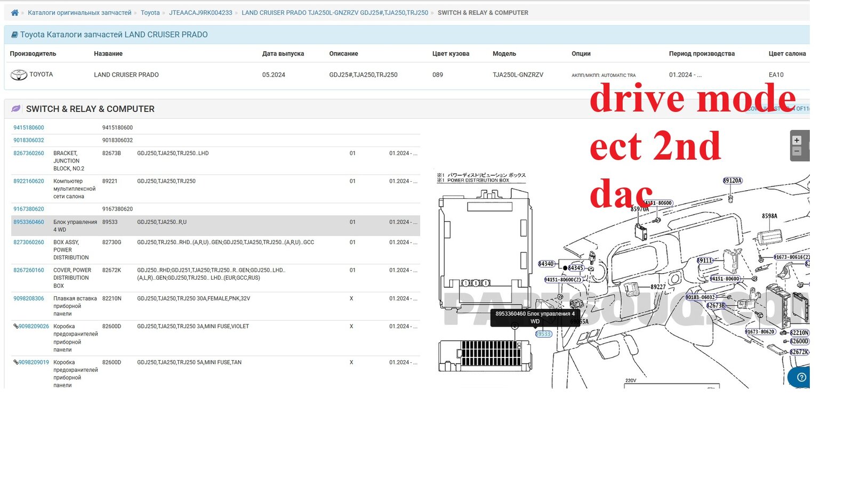The image size is (853, 504).
Task: Open the VIN JTEAACAJ9RK004233 breadcrumb link
Action: click(x=200, y=13)
